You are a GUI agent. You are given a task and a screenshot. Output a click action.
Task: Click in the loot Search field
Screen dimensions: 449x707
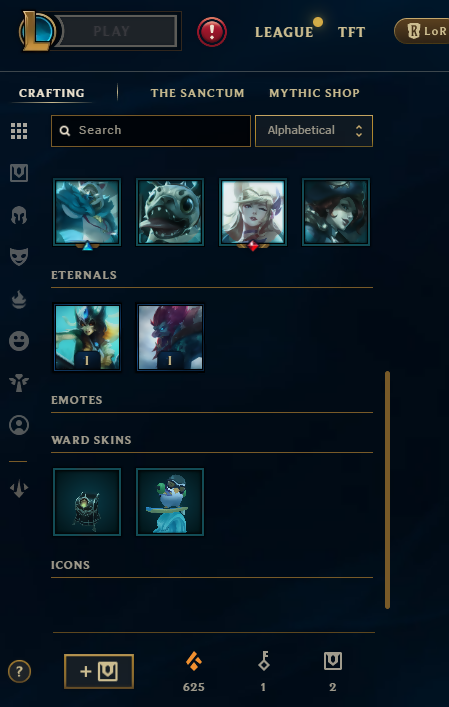151,131
